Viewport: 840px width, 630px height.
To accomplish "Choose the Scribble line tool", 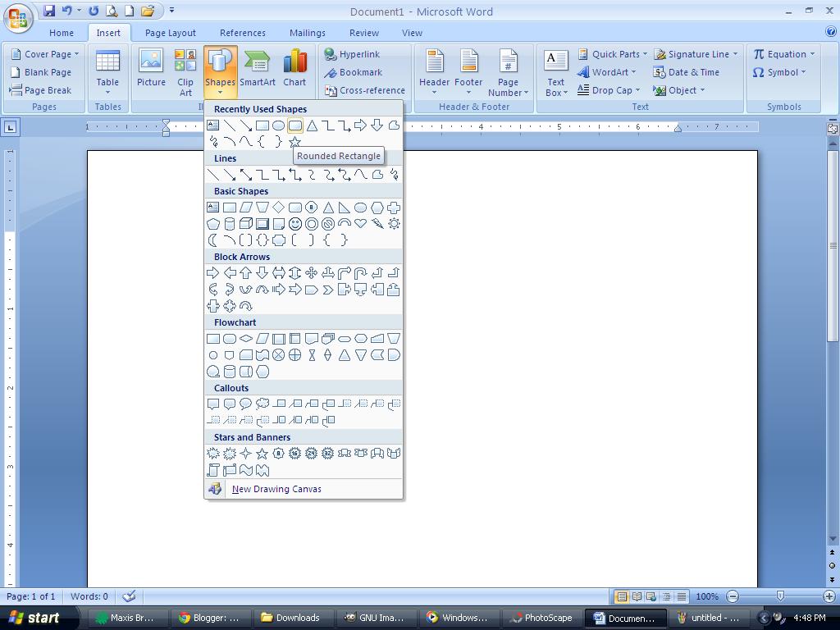I will (x=394, y=175).
